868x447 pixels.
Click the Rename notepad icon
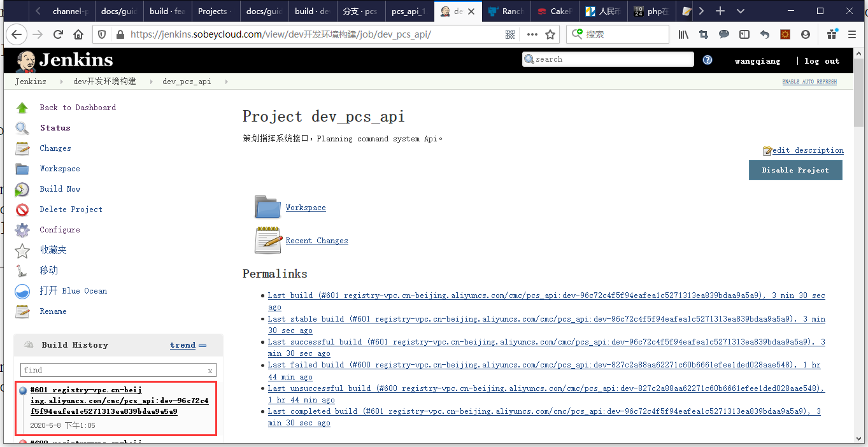(x=22, y=311)
